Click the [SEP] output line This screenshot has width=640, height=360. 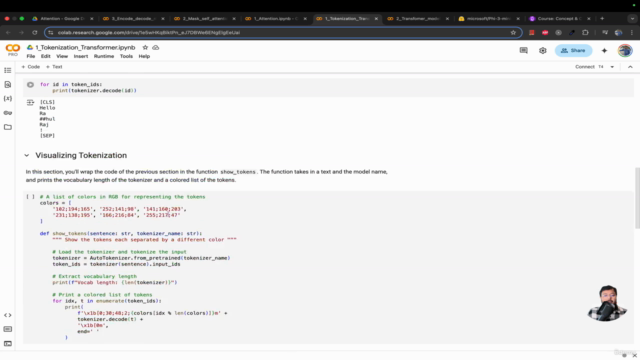[x=47, y=136]
